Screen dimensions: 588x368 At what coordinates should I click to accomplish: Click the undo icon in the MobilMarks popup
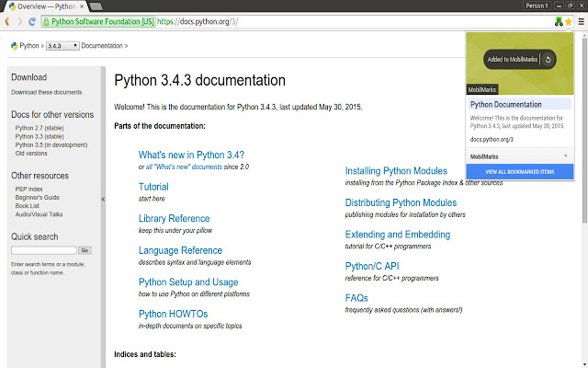pyautogui.click(x=548, y=60)
